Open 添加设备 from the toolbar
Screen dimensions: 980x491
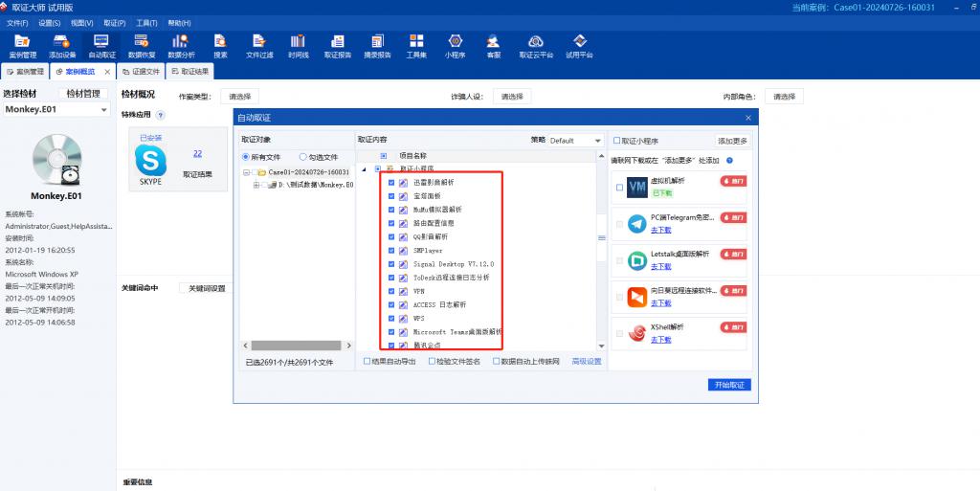pyautogui.click(x=62, y=46)
